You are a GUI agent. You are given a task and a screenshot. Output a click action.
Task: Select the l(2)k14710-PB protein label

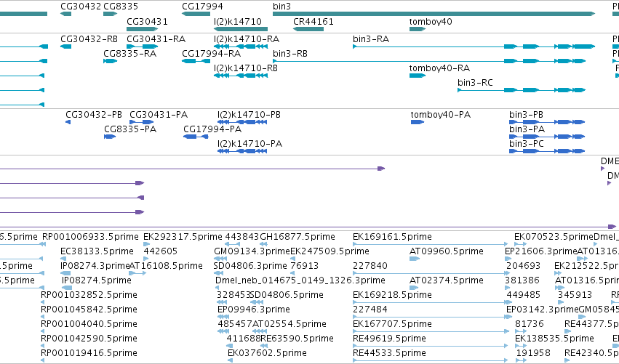click(249, 115)
